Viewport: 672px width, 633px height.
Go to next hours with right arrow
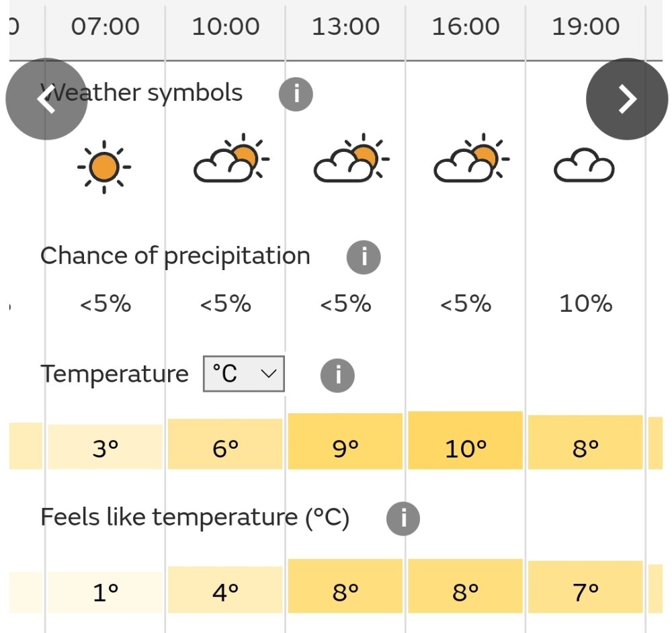click(x=626, y=99)
